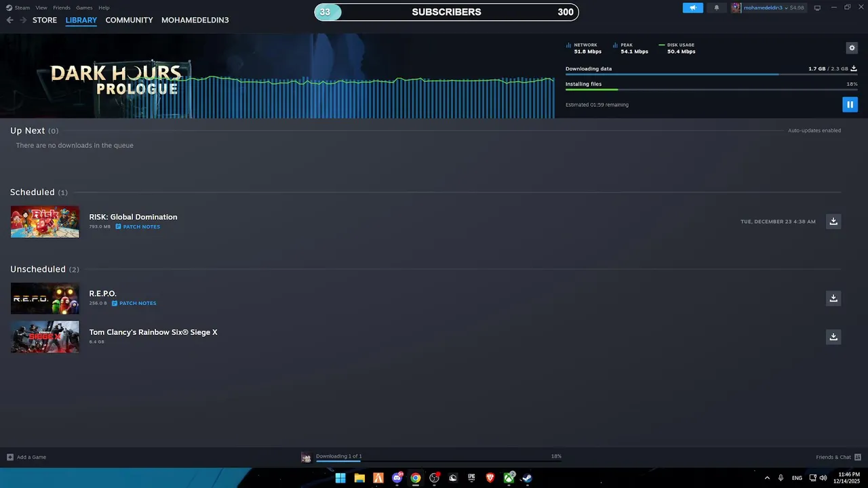Select Tom Clancy's Rainbow Six Siege X title
Screen dimensions: 868x488
[153, 332]
